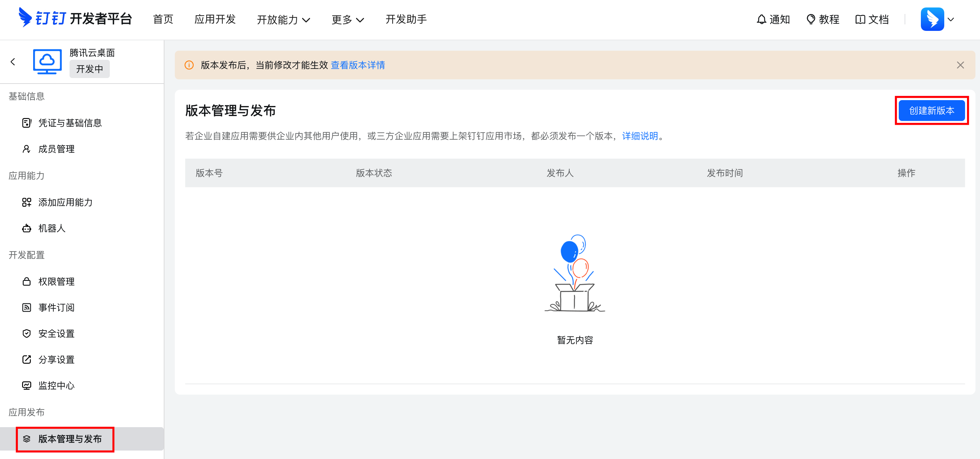Click the notification bell icon
This screenshot has width=980, height=459.
coord(761,19)
